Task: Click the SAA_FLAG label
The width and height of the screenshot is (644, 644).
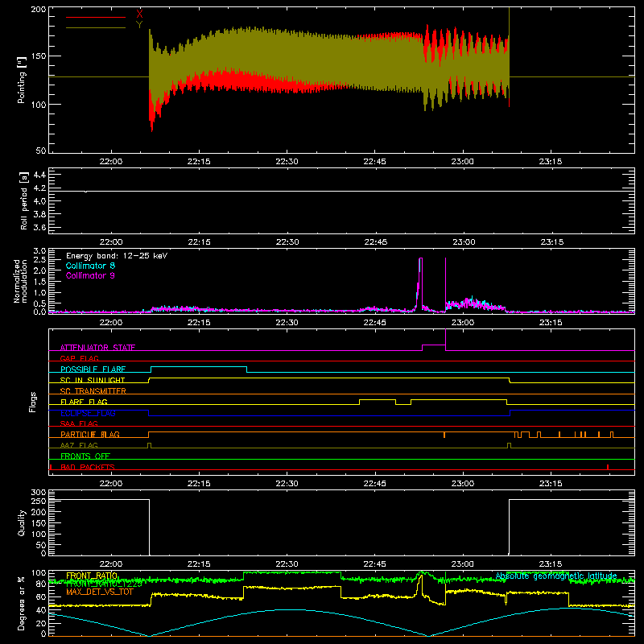Action: click(x=79, y=423)
